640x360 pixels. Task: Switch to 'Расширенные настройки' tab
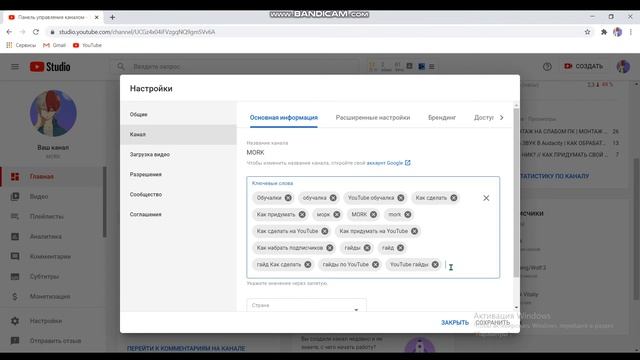click(x=373, y=118)
